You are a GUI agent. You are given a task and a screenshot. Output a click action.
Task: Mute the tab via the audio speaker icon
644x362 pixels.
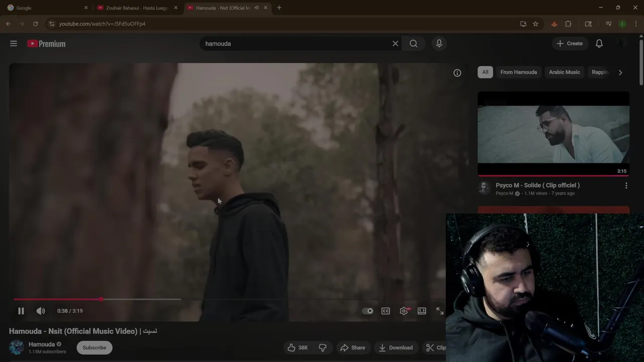(257, 8)
